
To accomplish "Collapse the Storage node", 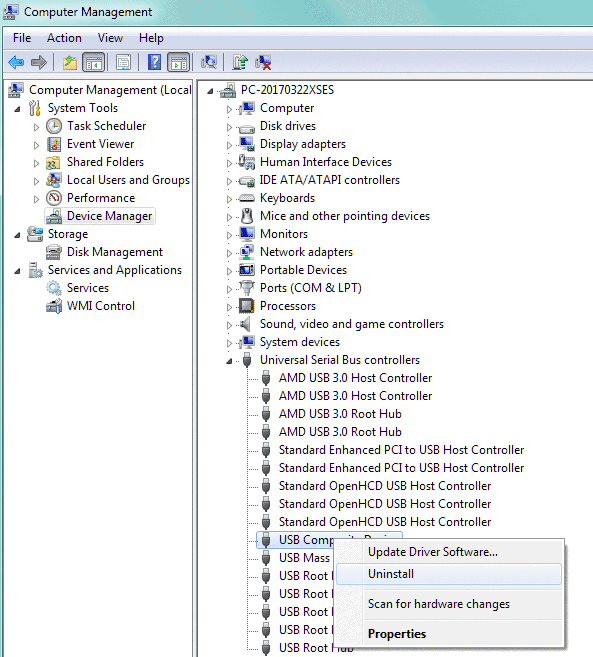I will click(17, 235).
